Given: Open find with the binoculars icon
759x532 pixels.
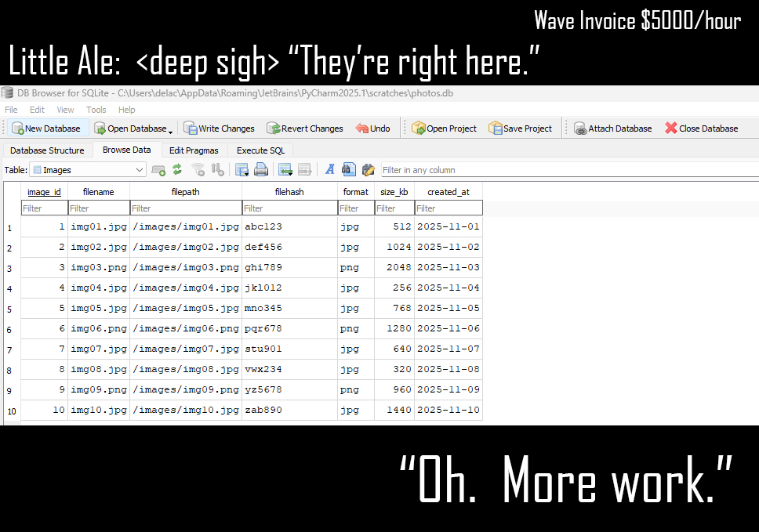Looking at the screenshot, I should point(349,169).
